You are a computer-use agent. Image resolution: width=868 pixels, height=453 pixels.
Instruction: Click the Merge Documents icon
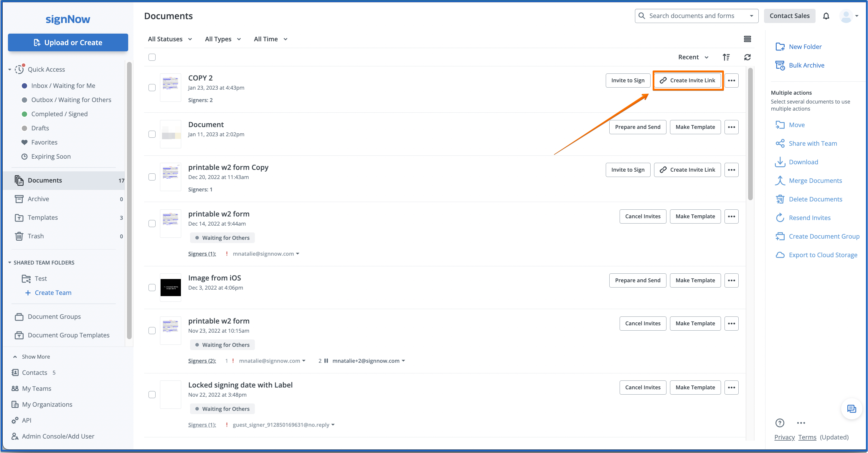coord(780,180)
